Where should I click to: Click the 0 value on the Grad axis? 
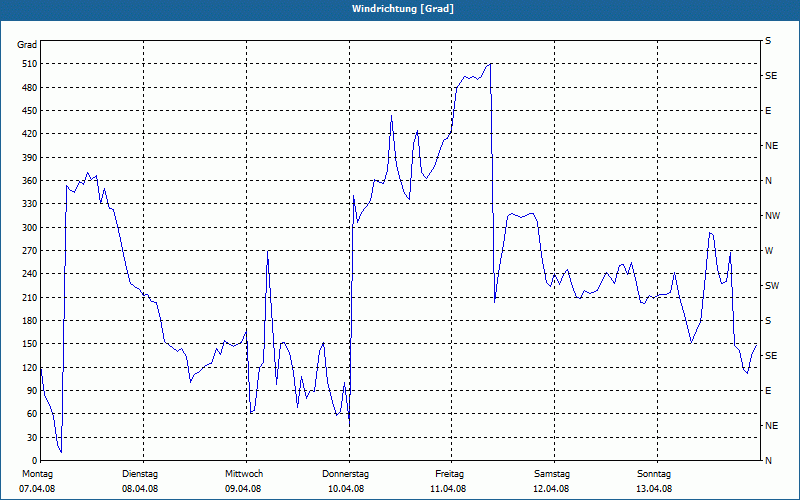[x=35, y=461]
